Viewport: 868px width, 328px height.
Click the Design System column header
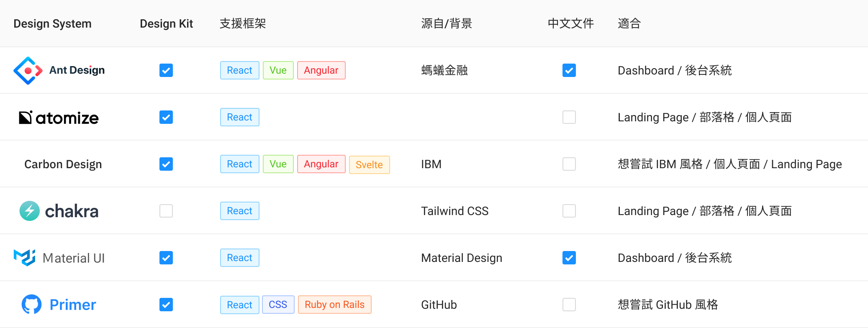(x=52, y=23)
